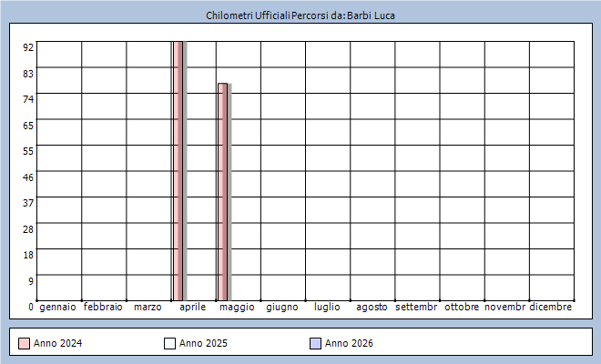Click the 46 value on y-axis
Image resolution: width=601 pixels, height=364 pixels.
click(x=28, y=177)
